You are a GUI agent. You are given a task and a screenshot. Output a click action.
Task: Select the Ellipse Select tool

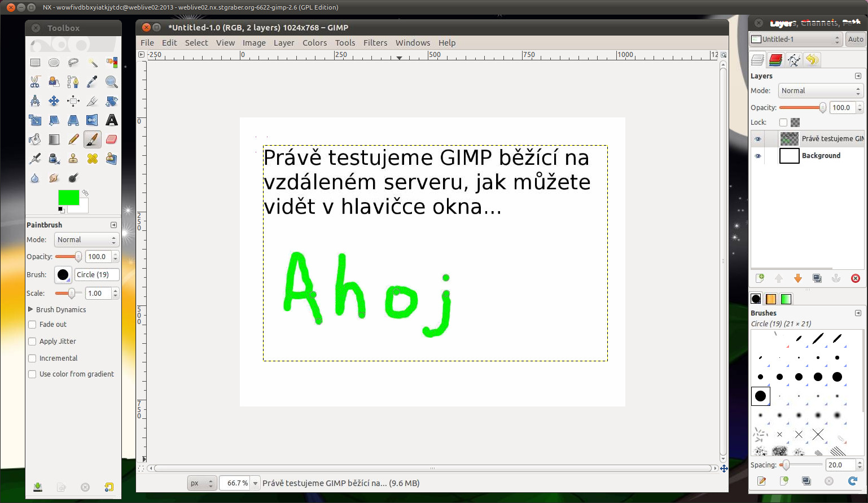(x=54, y=63)
